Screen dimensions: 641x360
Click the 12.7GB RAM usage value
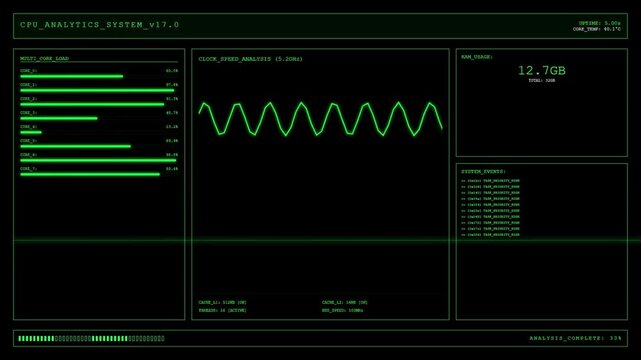[542, 70]
